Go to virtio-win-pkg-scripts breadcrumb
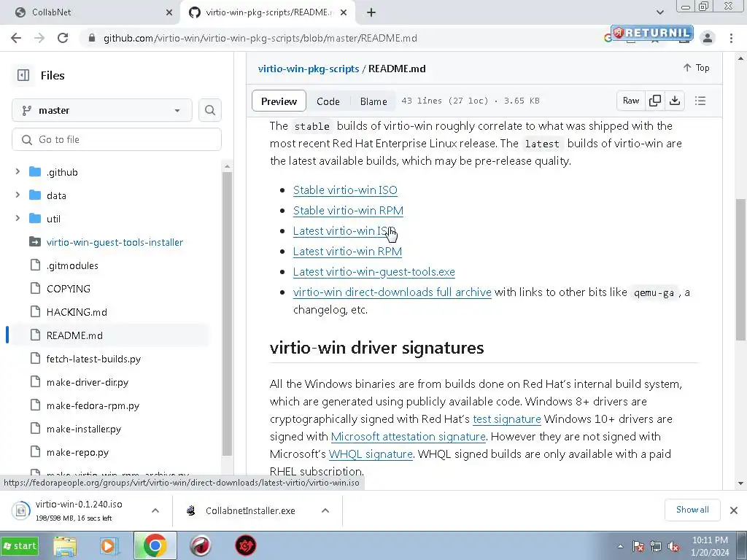The width and height of the screenshot is (747, 560). point(309,69)
